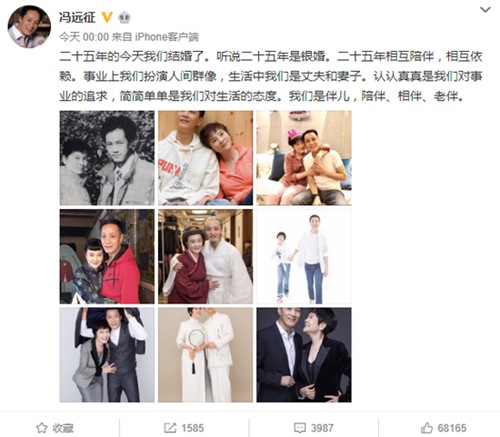Click the star favorite icon
The width and height of the screenshot is (500, 437).
(x=41, y=428)
